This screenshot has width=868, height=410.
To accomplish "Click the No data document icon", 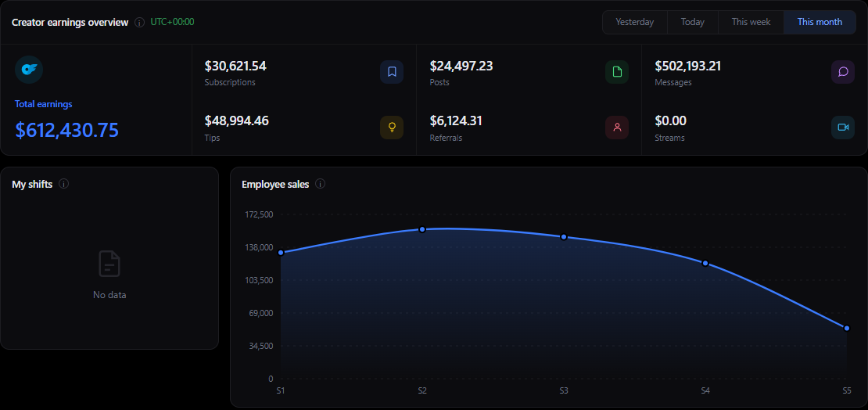I will [109, 264].
